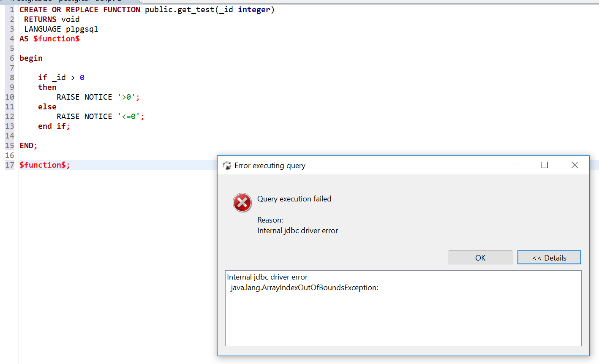Click the RAISE NOTICE '>0' statement
Image resolution: width=599 pixels, height=364 pixels.
tap(98, 97)
